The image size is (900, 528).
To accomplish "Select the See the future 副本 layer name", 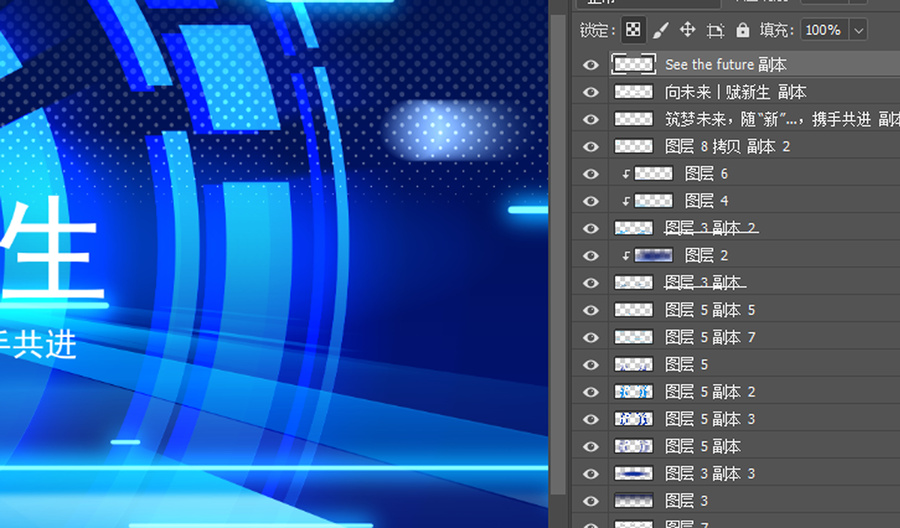I will pos(726,64).
